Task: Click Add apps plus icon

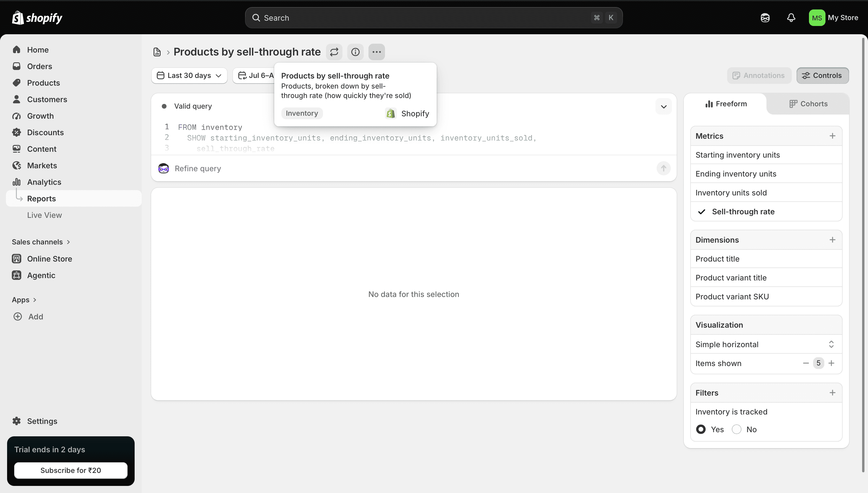Action: click(18, 316)
